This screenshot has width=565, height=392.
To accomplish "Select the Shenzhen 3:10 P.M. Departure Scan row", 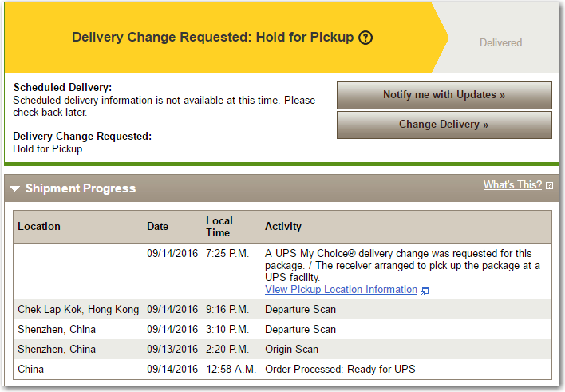I will tap(282, 329).
